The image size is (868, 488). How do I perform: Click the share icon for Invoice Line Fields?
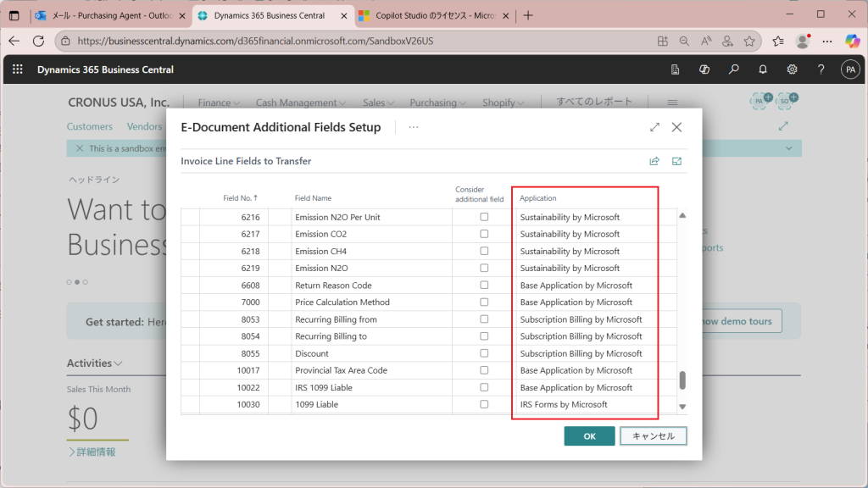pyautogui.click(x=654, y=161)
